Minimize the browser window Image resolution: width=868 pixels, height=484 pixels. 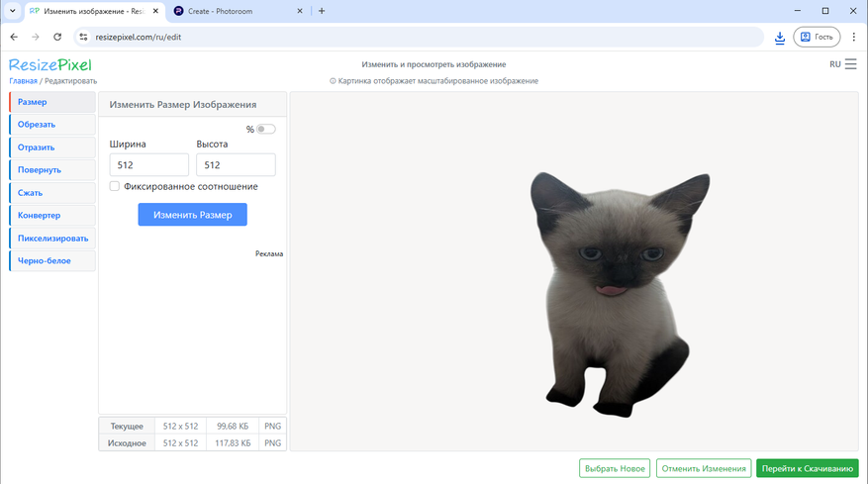pyautogui.click(x=797, y=11)
